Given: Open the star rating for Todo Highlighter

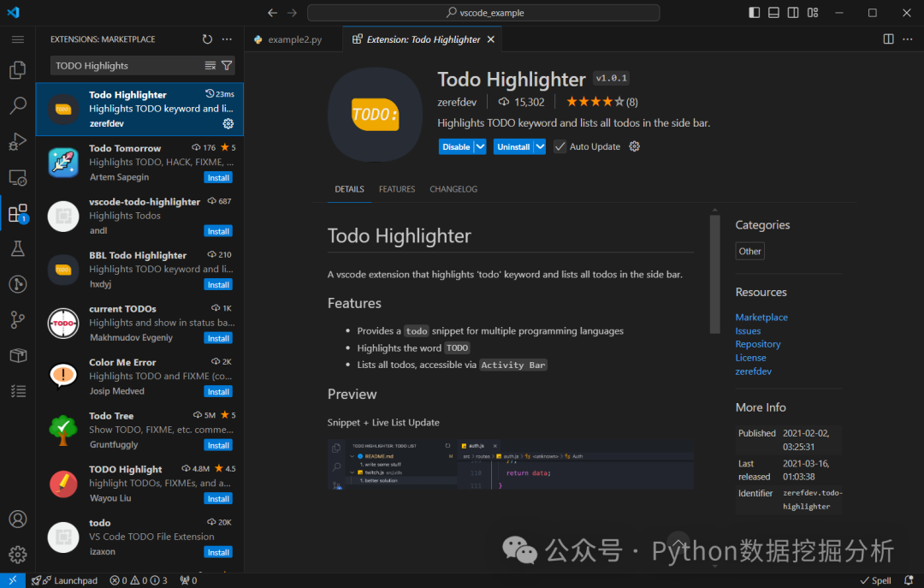Looking at the screenshot, I should [x=601, y=102].
